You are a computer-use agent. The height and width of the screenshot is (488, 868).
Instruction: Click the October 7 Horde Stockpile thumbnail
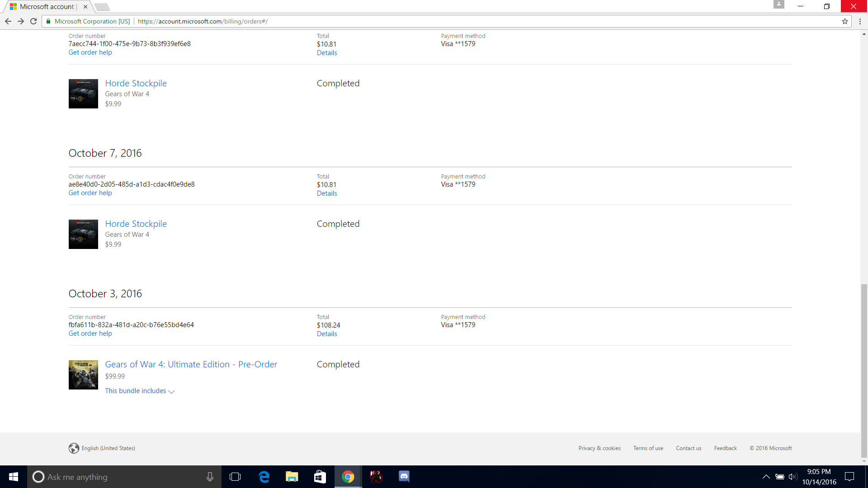(x=83, y=234)
